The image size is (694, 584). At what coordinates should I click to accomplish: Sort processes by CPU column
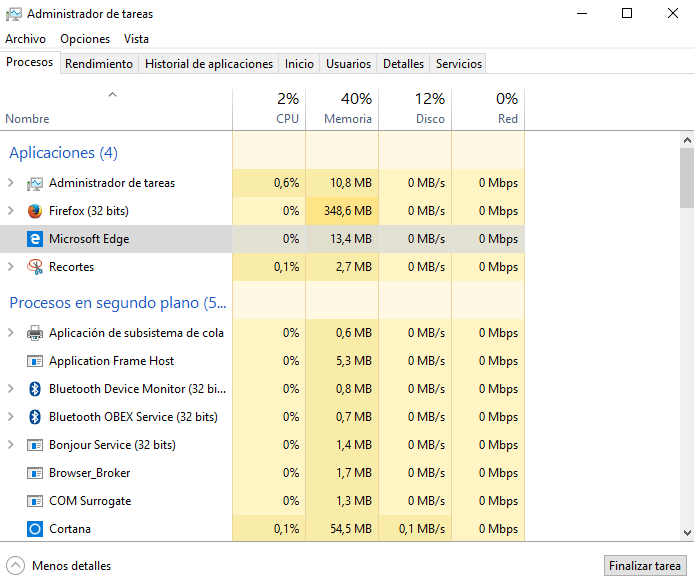269,110
